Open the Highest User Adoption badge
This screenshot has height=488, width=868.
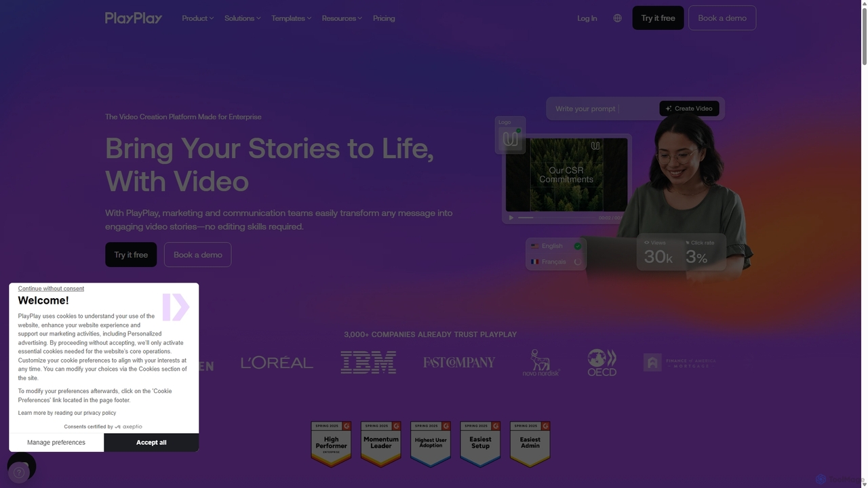pos(431,445)
